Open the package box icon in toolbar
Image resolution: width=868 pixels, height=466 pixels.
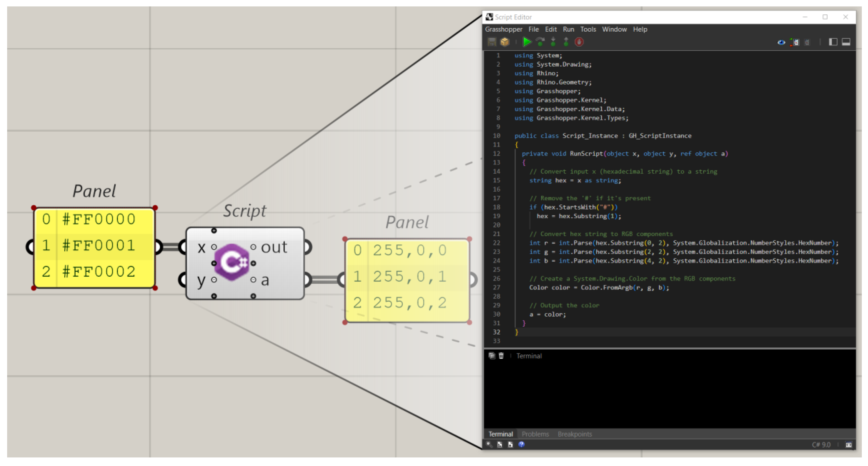[505, 42]
